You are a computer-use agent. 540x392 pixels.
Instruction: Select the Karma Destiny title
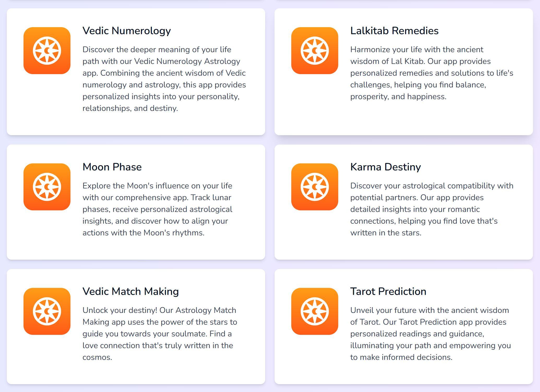coord(385,167)
